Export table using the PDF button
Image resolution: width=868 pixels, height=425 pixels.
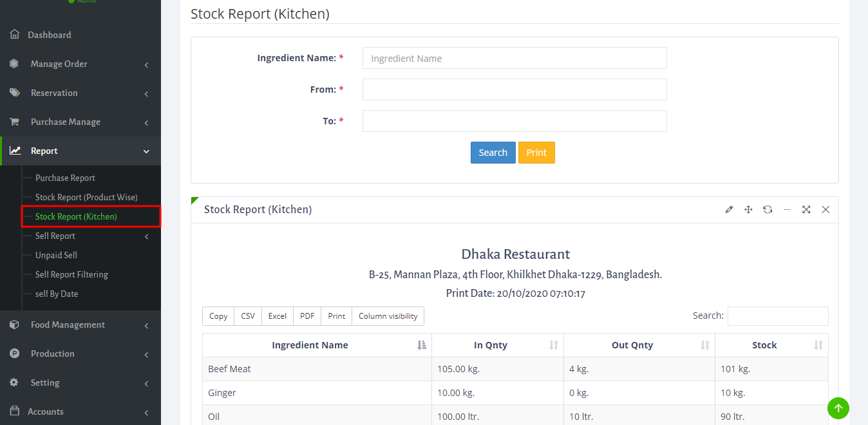[x=307, y=316]
